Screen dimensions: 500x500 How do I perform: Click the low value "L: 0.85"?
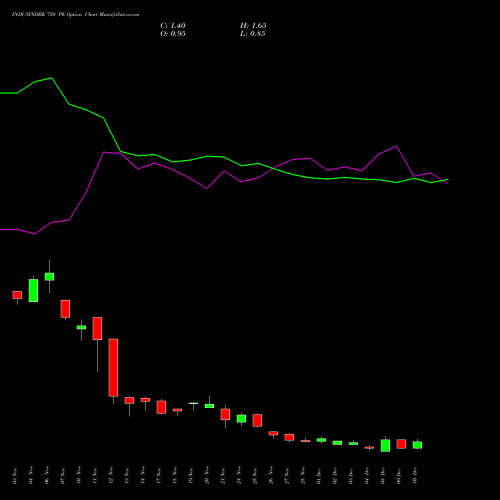pyautogui.click(x=253, y=34)
